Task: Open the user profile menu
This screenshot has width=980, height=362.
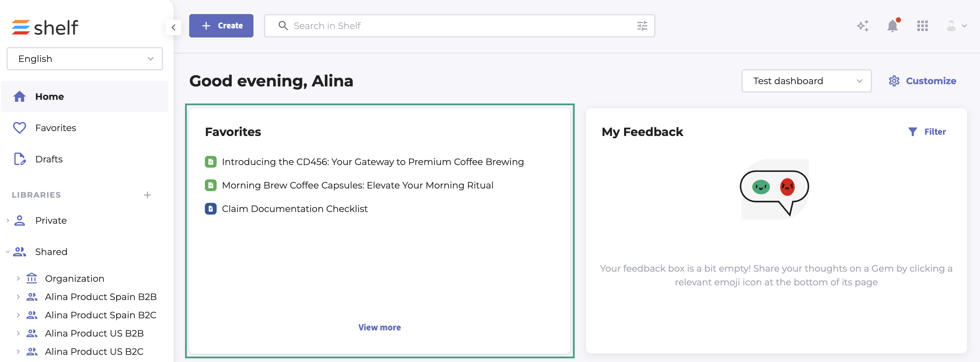Action: 956,26
